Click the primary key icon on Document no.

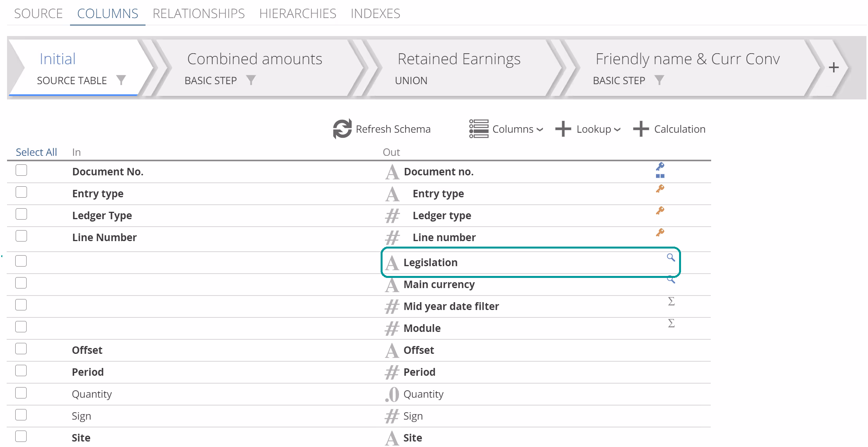click(x=660, y=167)
